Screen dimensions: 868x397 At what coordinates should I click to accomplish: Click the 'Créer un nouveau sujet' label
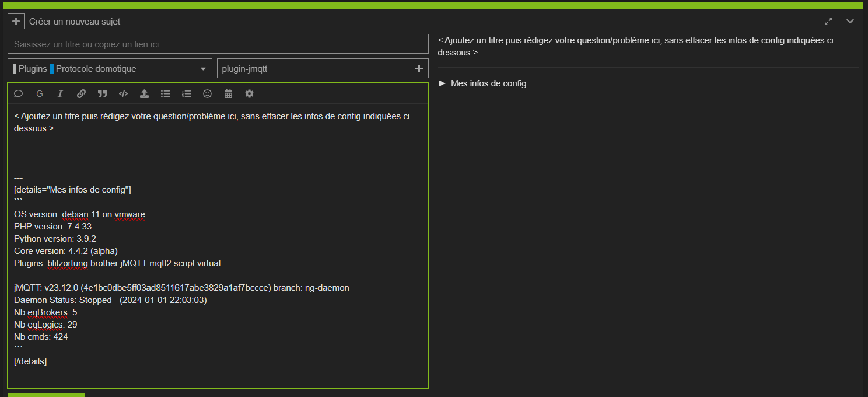(75, 22)
